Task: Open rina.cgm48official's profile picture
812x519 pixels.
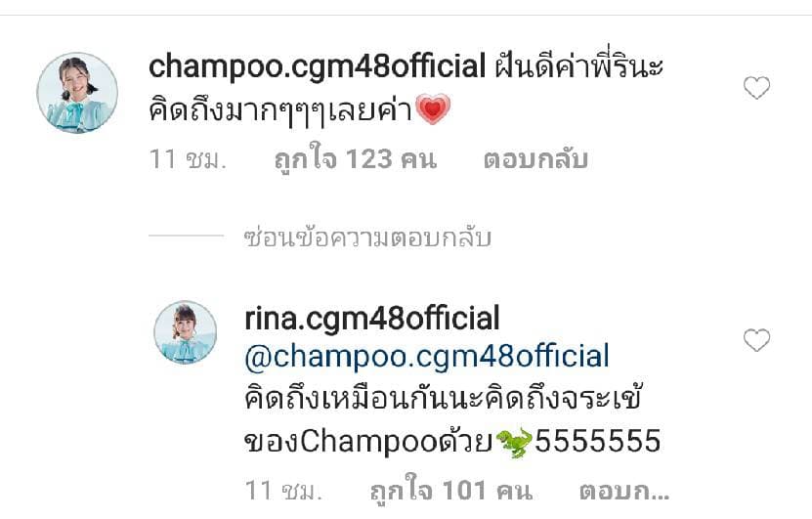Action: (186, 332)
